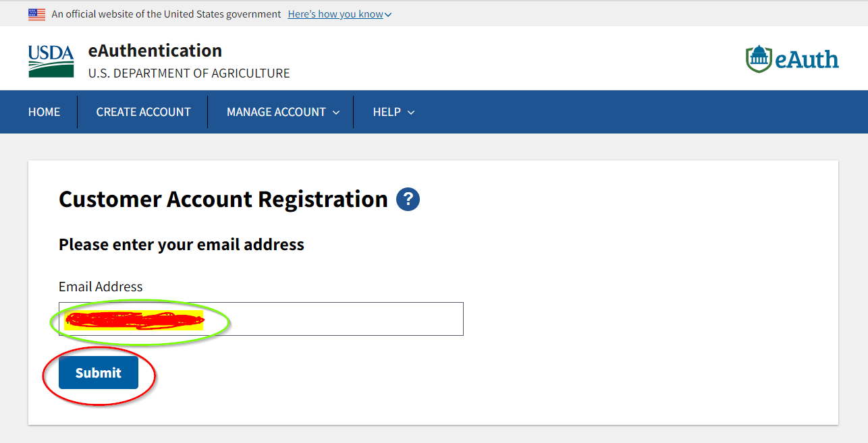The image size is (868, 443).
Task: Open the CREATE ACCOUNT nav item
Action: click(143, 112)
